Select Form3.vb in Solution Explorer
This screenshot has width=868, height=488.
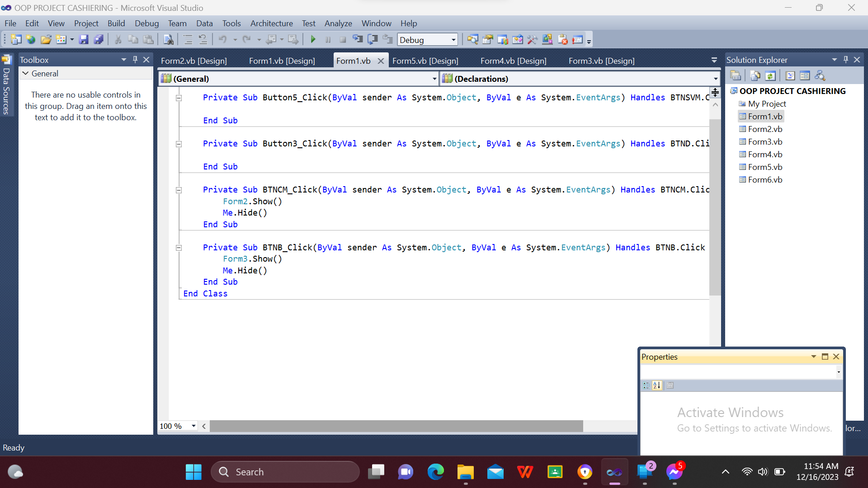(x=765, y=142)
